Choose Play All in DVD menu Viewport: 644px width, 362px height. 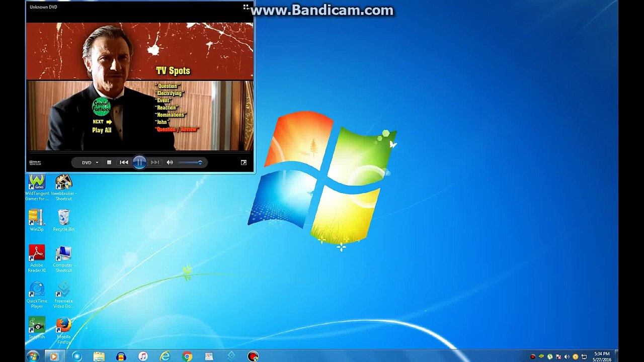[x=102, y=130]
